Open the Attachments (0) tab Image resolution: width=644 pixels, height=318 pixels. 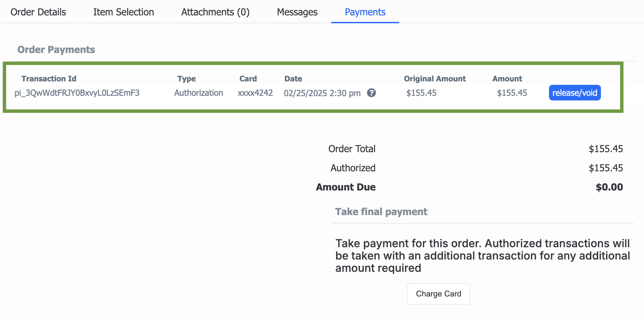coord(215,12)
